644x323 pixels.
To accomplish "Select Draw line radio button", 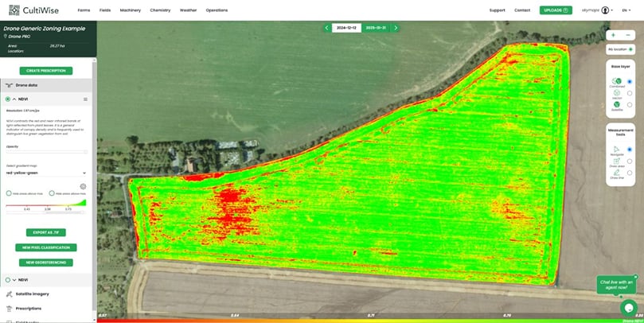I will pos(630,173).
